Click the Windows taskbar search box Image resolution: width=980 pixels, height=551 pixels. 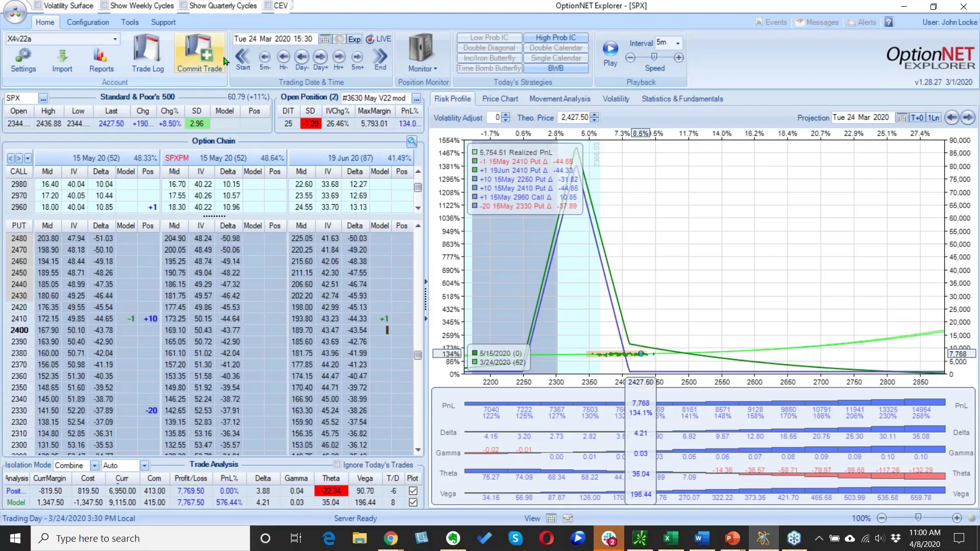(140, 538)
